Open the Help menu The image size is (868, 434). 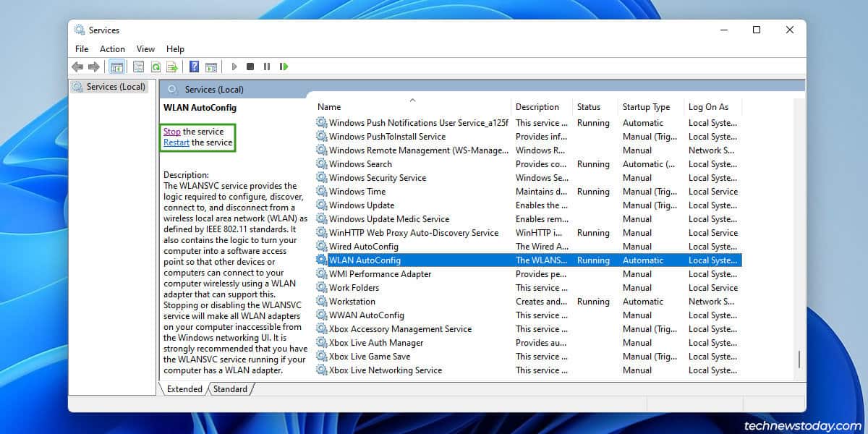[x=175, y=49]
